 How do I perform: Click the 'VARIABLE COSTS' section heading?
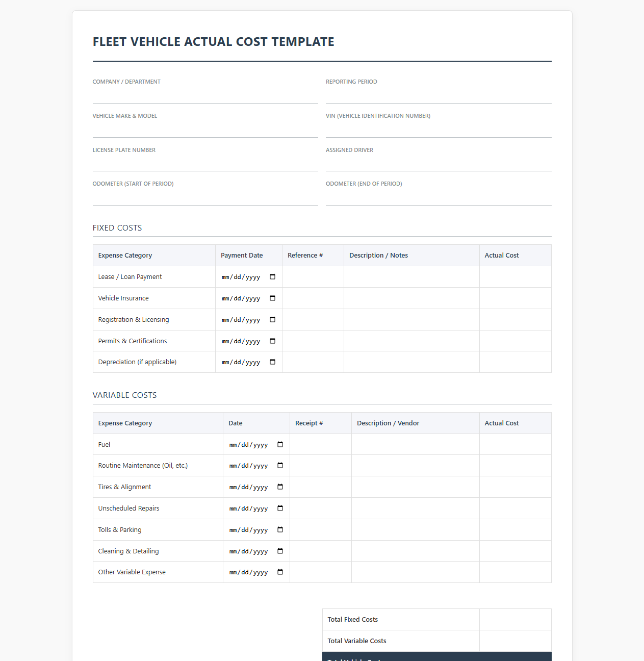(124, 395)
